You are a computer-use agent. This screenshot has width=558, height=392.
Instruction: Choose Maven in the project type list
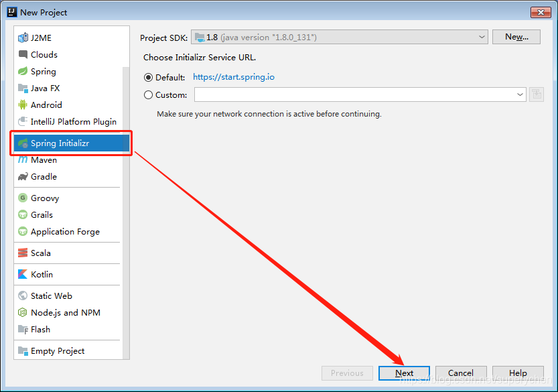point(68,160)
